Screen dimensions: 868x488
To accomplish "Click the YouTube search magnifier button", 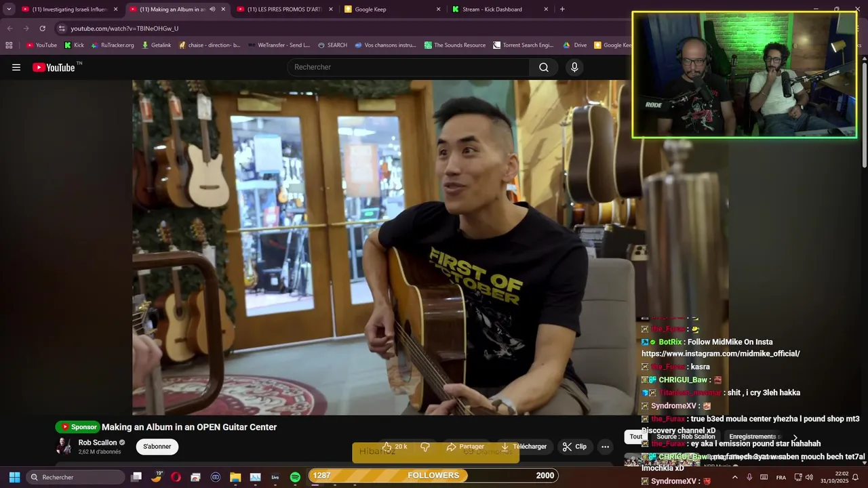I will pos(544,67).
